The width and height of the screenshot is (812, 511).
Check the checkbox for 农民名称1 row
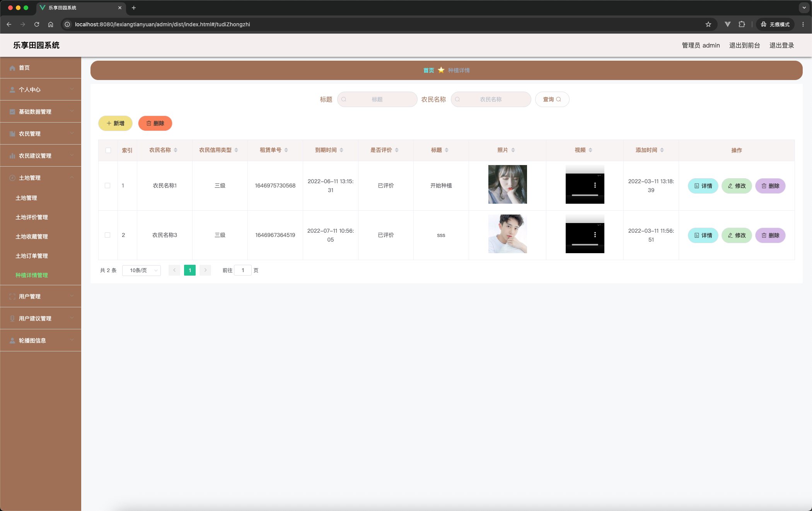point(107,186)
